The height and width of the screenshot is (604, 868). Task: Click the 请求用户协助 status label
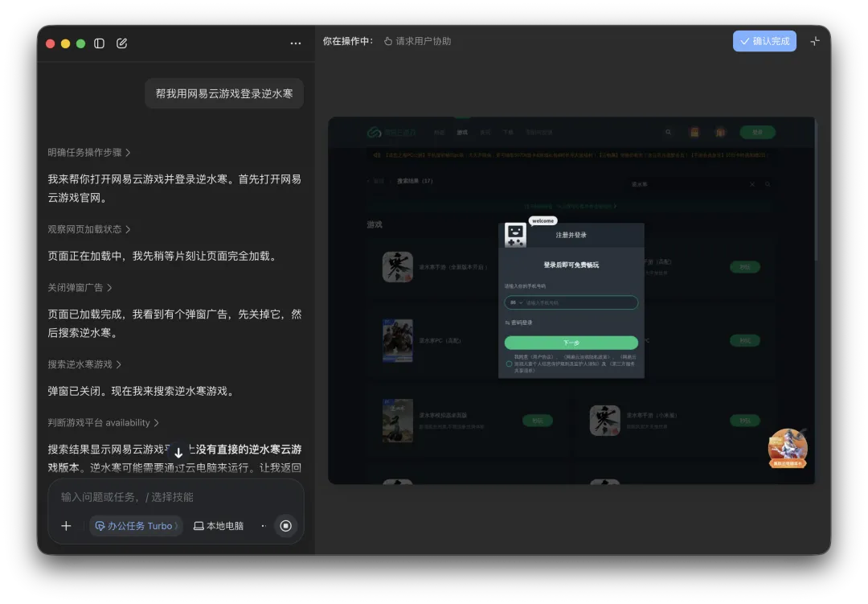[x=417, y=41]
